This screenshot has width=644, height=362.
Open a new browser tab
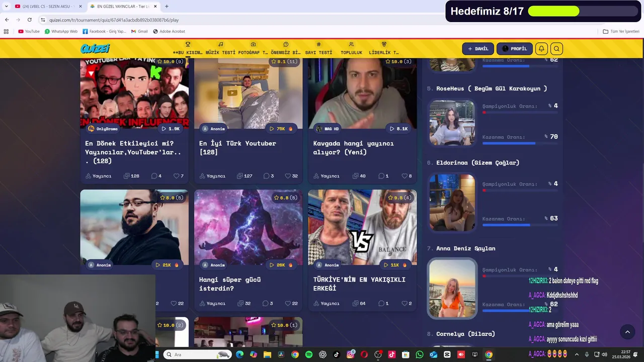point(167,7)
